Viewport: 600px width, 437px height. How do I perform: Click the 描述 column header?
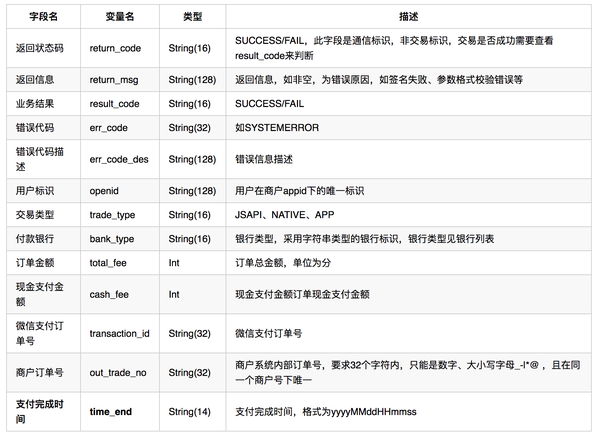coord(408,16)
